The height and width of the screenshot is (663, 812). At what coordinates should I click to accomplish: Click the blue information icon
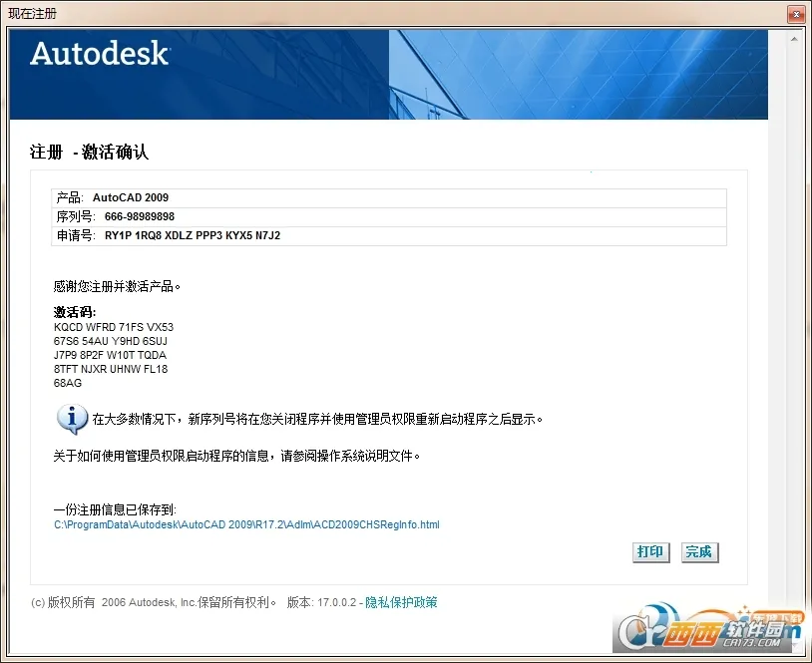click(x=71, y=420)
